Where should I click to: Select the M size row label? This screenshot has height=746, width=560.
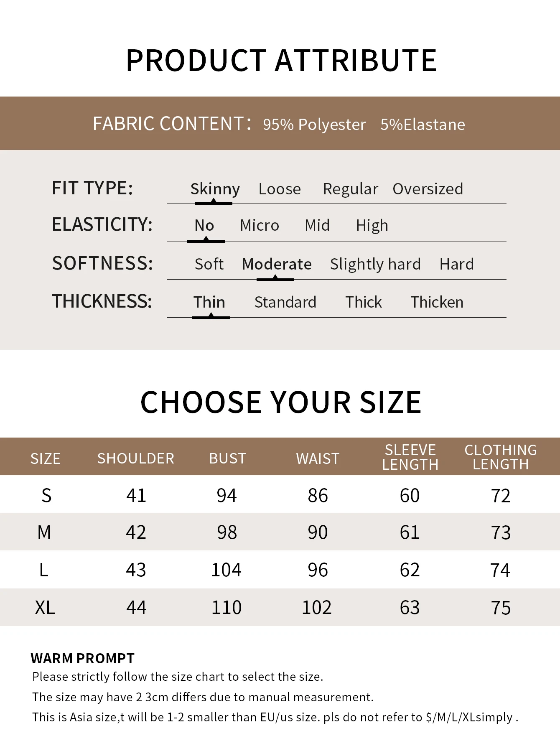tap(44, 532)
